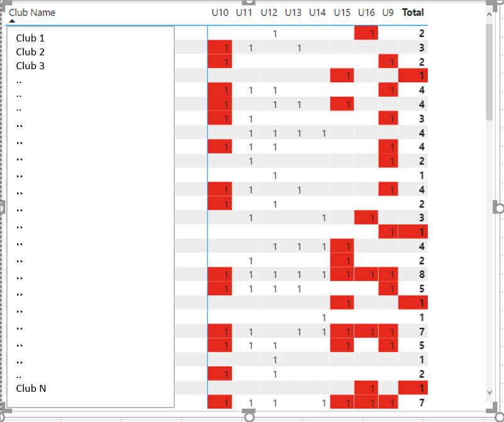The width and height of the screenshot is (504, 422).
Task: Click Club 2 U13 value
Action: [300, 48]
